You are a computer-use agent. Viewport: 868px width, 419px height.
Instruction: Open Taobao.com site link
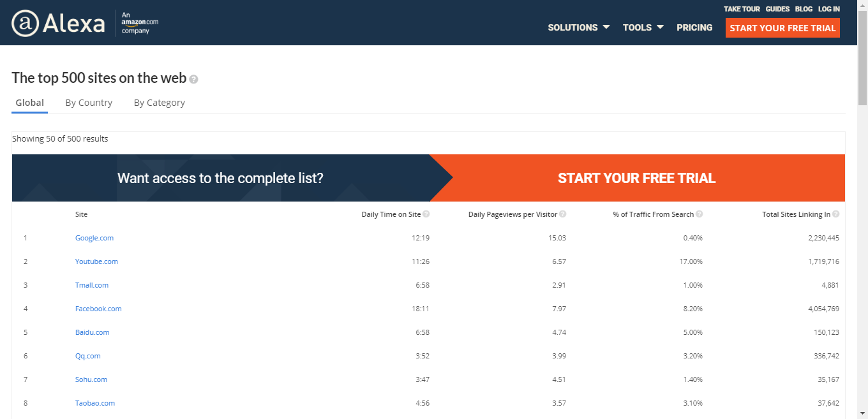point(95,403)
